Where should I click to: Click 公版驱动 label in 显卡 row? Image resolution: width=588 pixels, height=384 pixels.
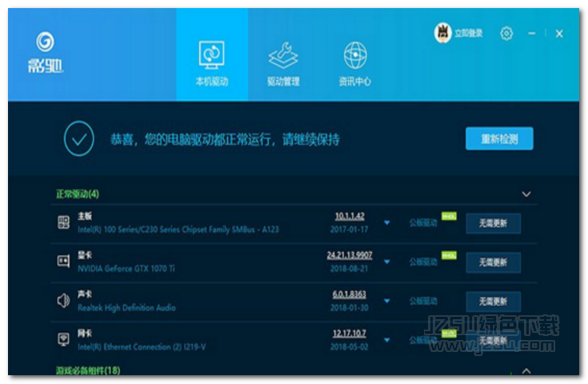tap(423, 262)
